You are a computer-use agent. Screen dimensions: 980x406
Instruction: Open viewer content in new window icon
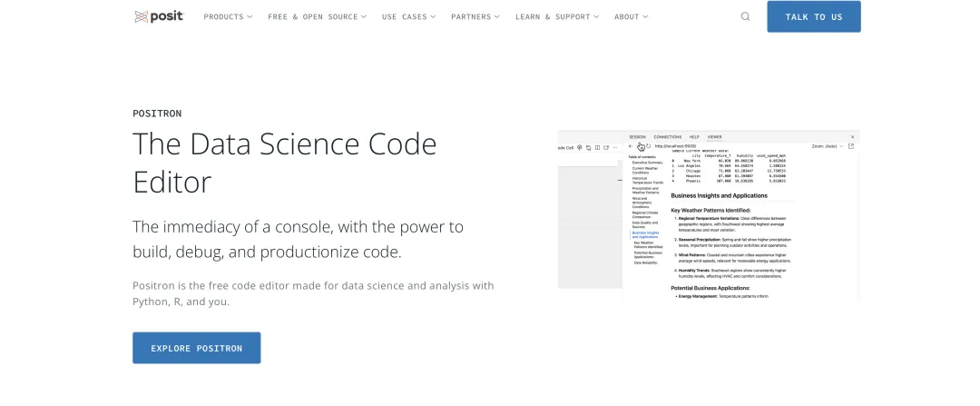point(850,145)
